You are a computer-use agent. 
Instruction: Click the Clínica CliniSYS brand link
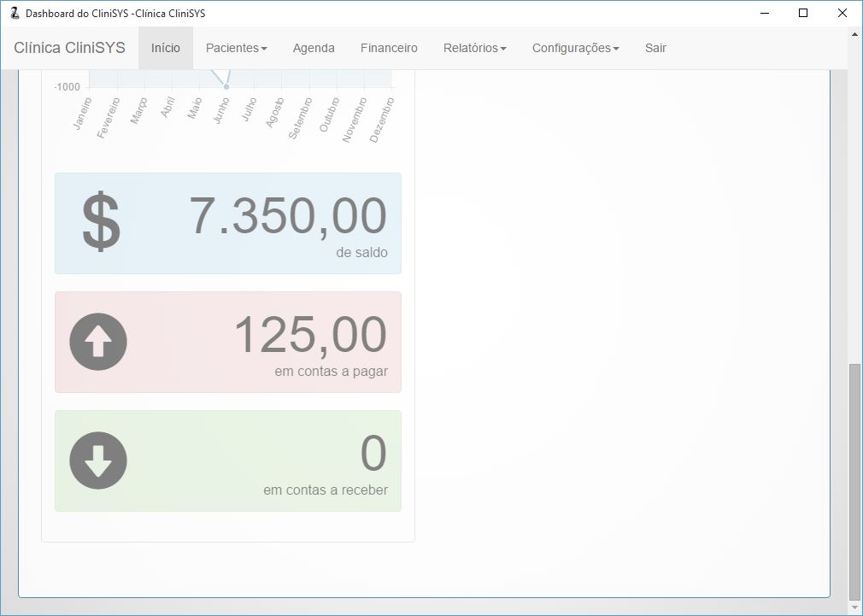[69, 48]
